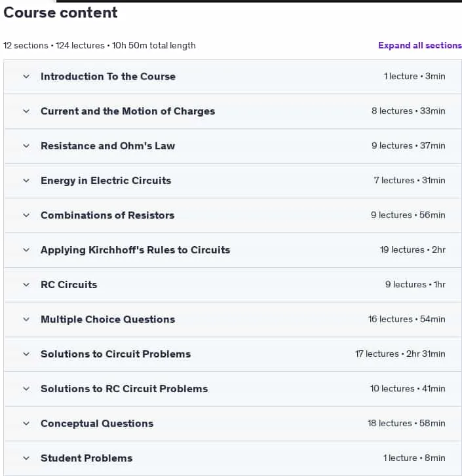Image resolution: width=462 pixels, height=476 pixels.
Task: Click chevron next to Conceptual Questions
Action: point(26,424)
